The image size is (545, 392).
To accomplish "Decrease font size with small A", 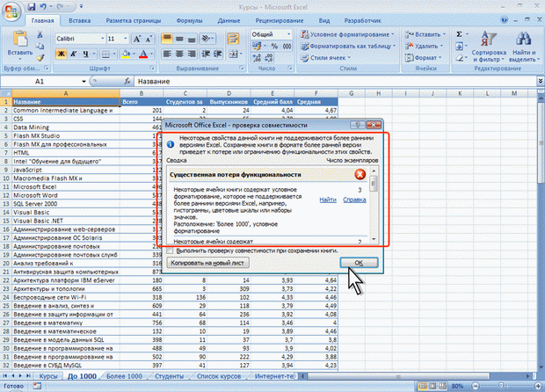I will (149, 39).
